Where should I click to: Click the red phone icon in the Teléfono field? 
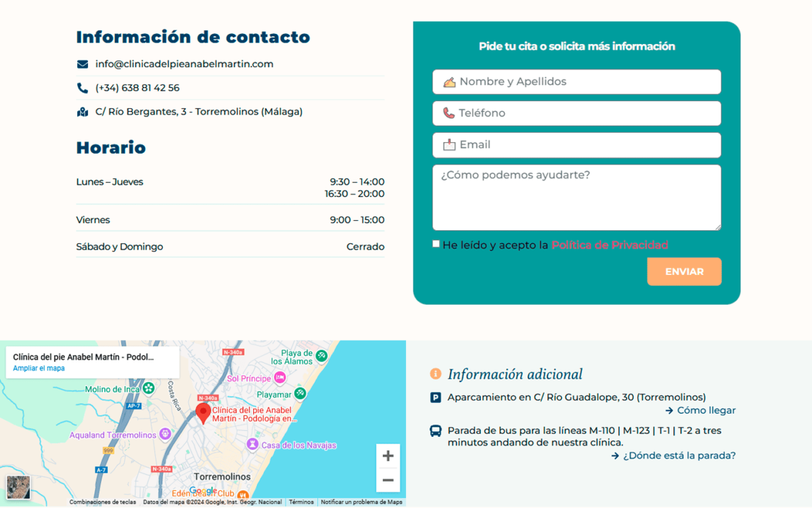[449, 113]
